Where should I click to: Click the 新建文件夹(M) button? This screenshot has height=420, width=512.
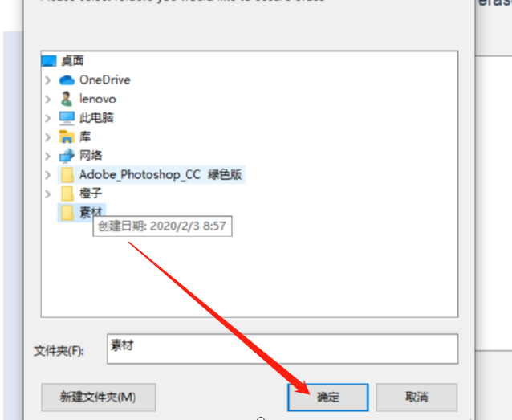(98, 398)
